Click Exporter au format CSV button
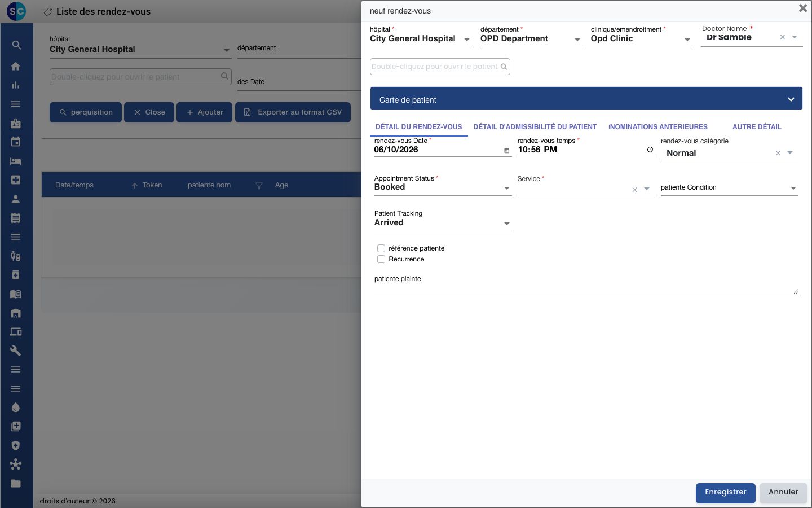 [x=293, y=112]
